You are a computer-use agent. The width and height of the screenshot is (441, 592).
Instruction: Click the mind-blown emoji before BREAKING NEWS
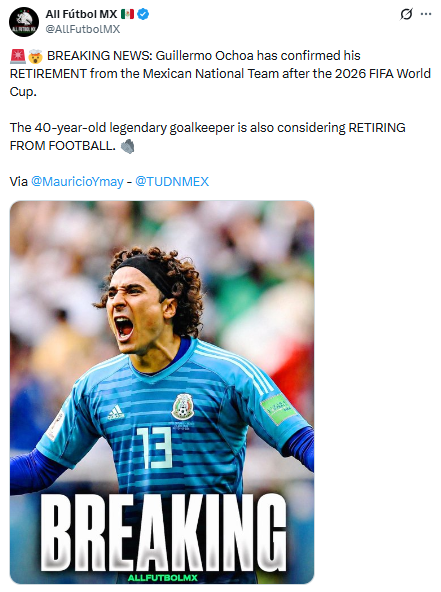tap(35, 56)
